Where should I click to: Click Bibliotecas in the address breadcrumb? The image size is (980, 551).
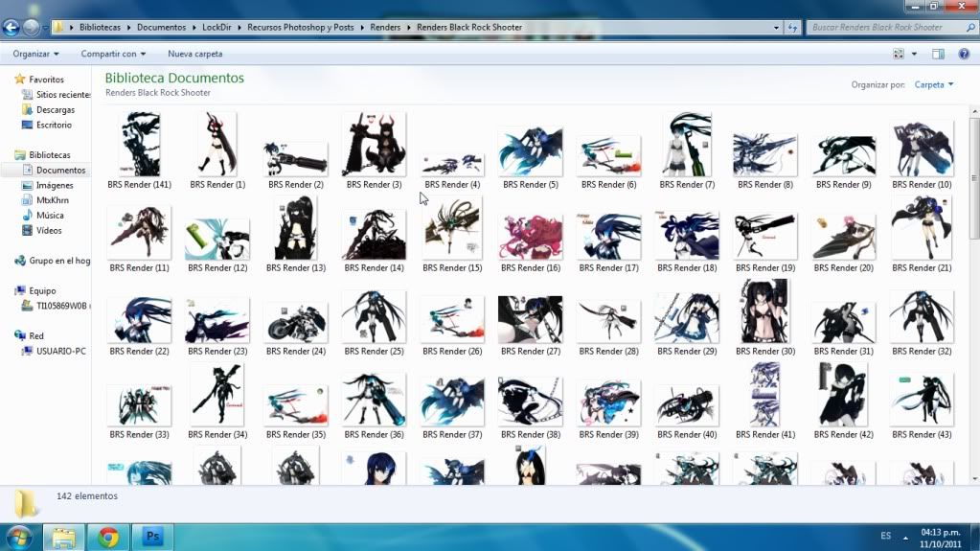[100, 28]
